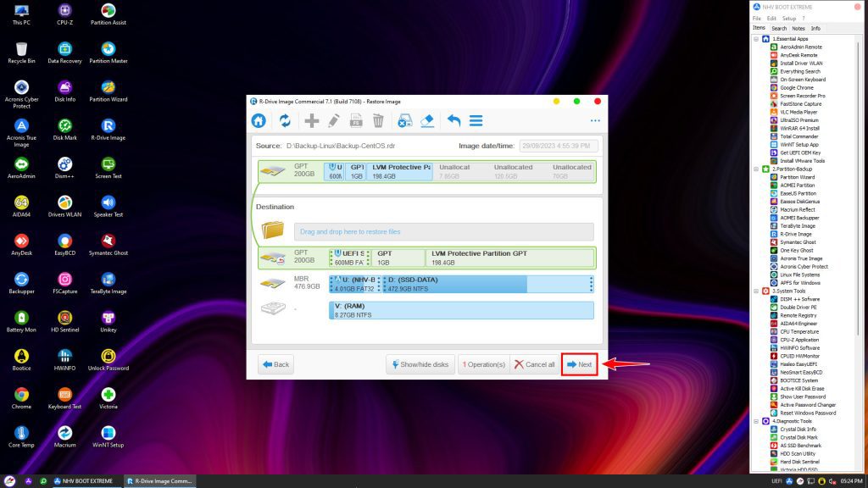This screenshot has height=488, width=868.
Task: Collapse the 2.Partition-Backup tree group
Action: pos(756,169)
